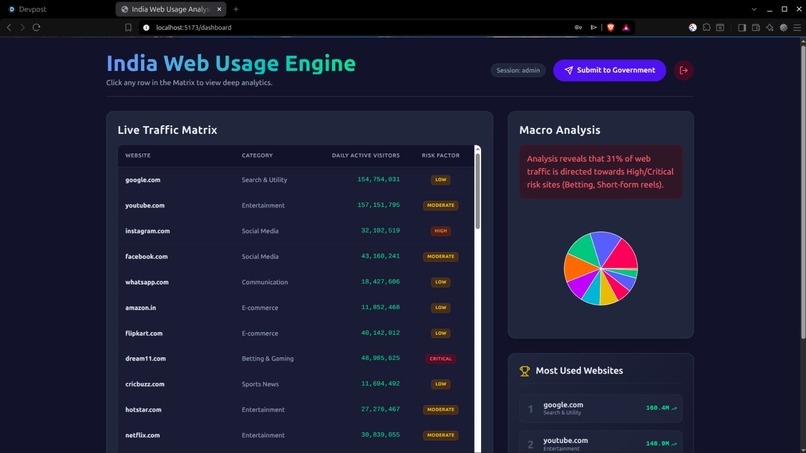
Task: Reload the page with the refresh icon
Action: pos(36,27)
